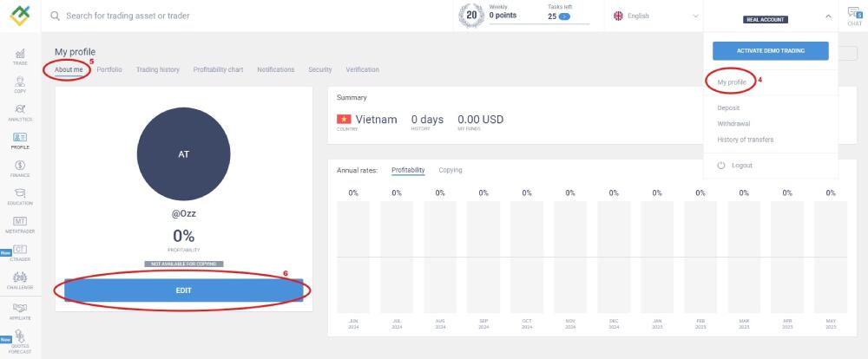The height and width of the screenshot is (359, 868).
Task: Choose Deposit from account menu
Action: pos(728,108)
